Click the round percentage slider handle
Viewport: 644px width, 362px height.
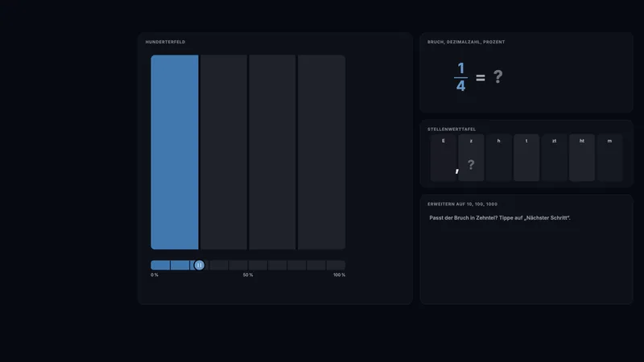tap(199, 265)
